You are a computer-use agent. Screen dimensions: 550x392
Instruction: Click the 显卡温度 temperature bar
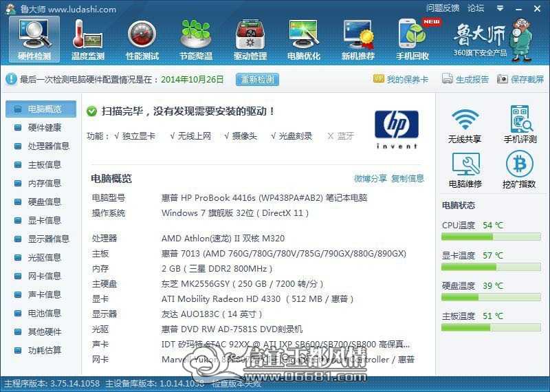tap(491, 268)
